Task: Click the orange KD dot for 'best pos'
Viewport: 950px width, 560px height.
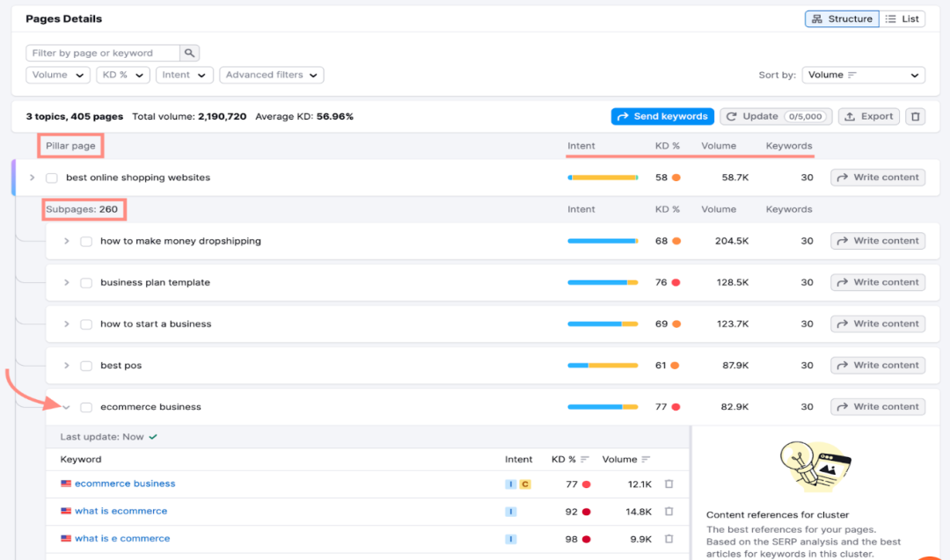Action: point(675,366)
